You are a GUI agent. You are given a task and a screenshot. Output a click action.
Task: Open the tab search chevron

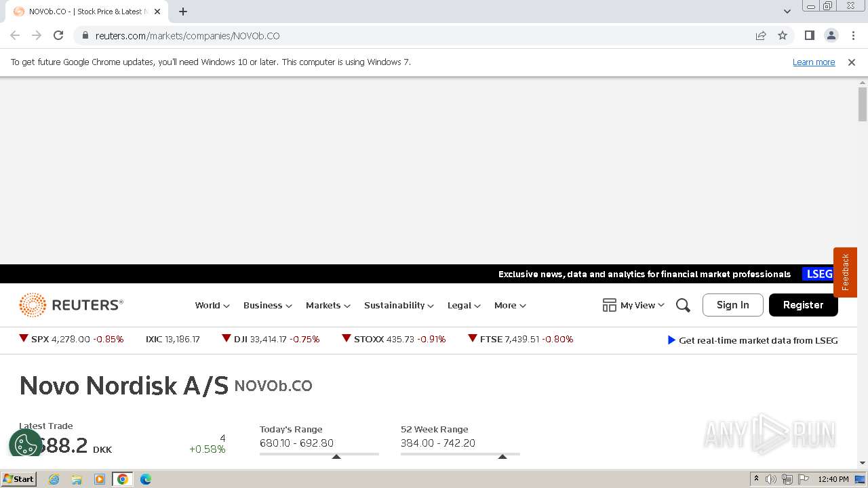[x=787, y=12]
